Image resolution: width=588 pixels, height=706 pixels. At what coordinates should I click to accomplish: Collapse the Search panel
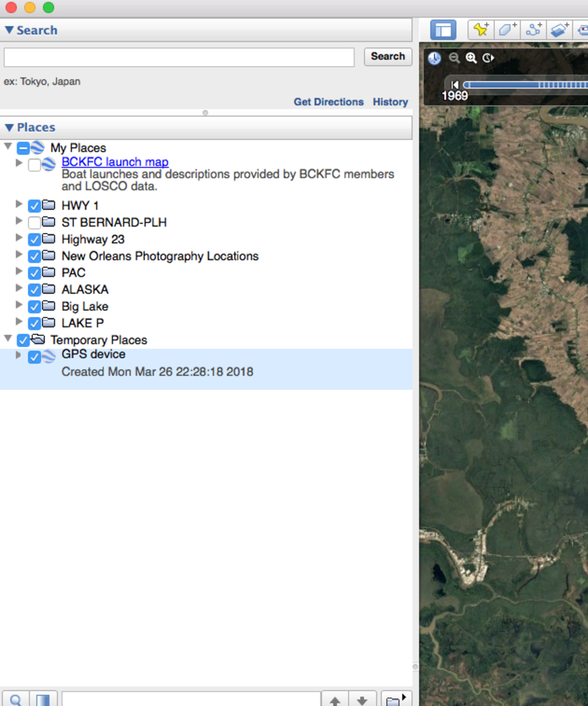click(9, 30)
